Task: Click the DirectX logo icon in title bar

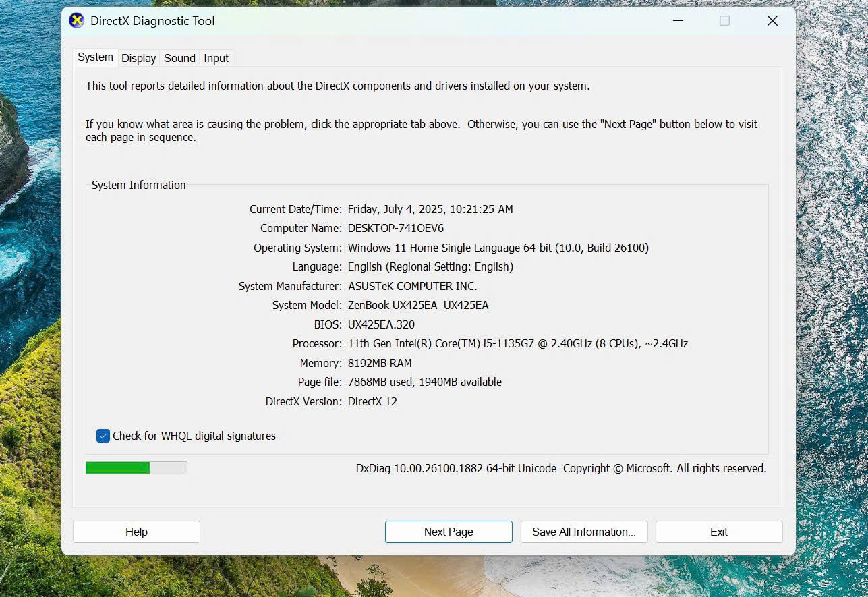Action: [77, 20]
